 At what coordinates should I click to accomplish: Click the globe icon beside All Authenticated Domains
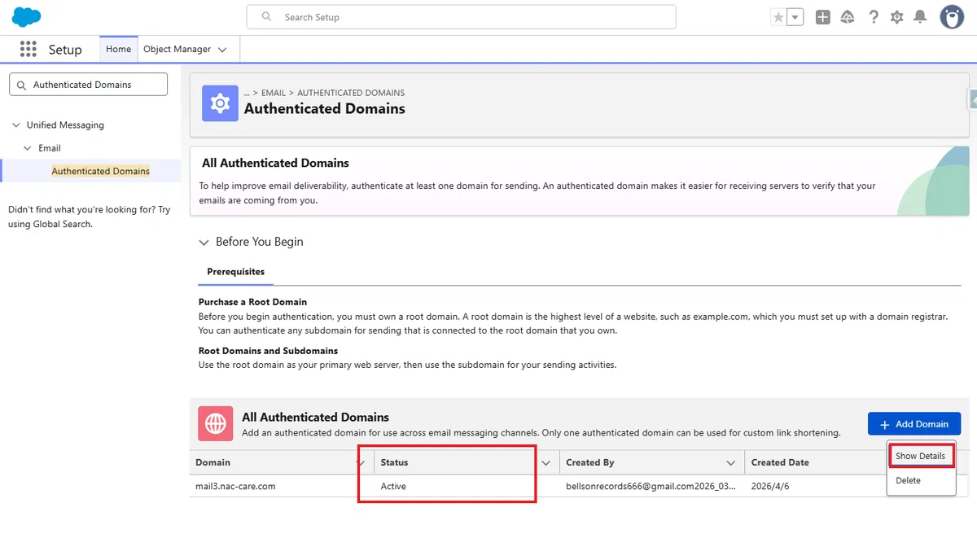coord(215,423)
